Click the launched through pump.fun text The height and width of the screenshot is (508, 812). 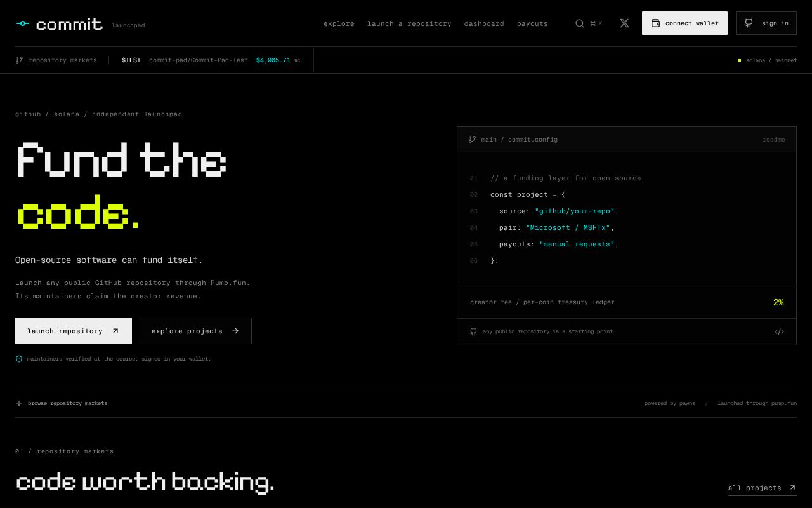pos(757,403)
